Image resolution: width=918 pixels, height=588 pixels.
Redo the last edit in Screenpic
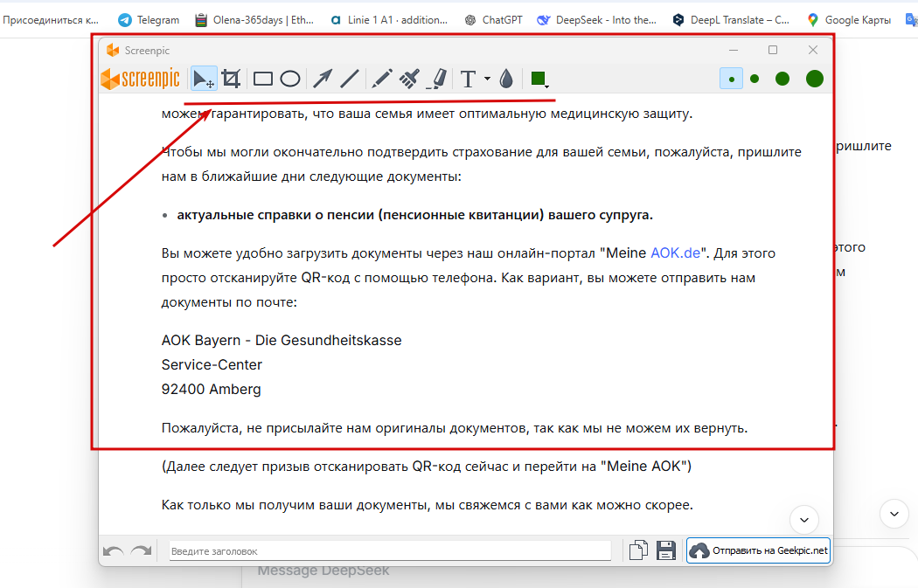141,551
